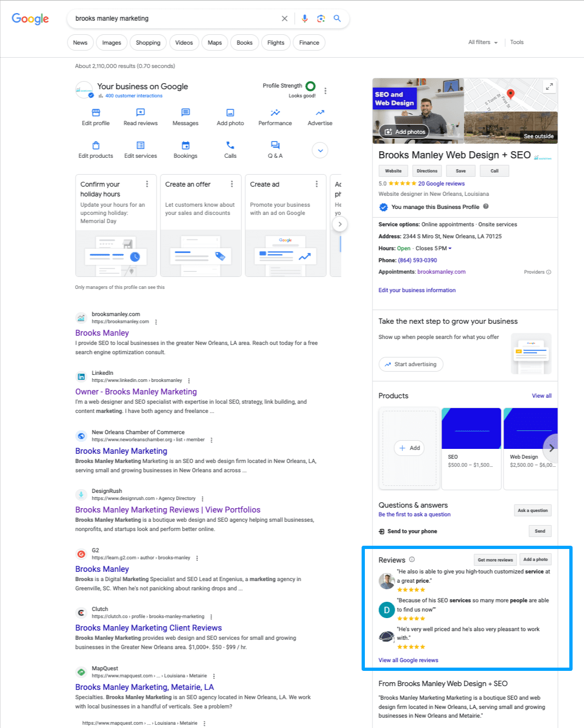Switch to the Flights tab

276,42
